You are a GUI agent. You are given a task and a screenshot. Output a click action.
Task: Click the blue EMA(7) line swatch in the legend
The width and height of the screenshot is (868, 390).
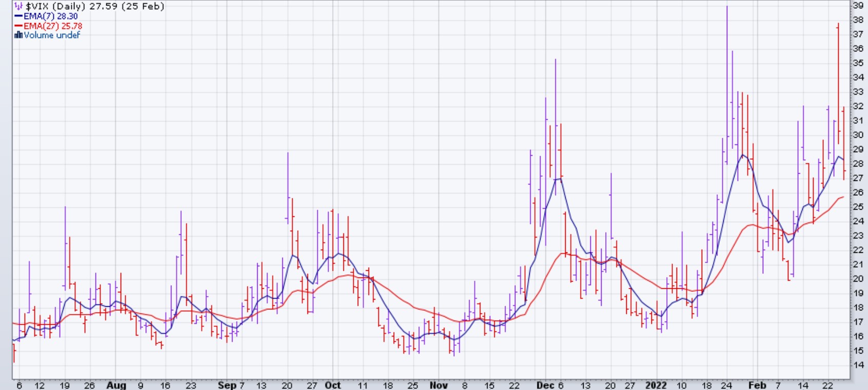(18, 16)
